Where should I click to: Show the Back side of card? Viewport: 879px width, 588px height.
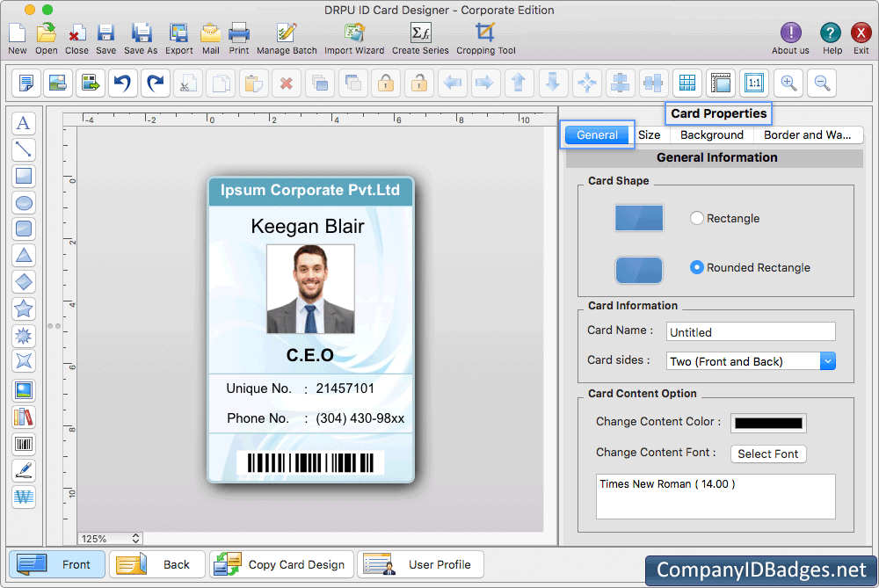point(157,564)
